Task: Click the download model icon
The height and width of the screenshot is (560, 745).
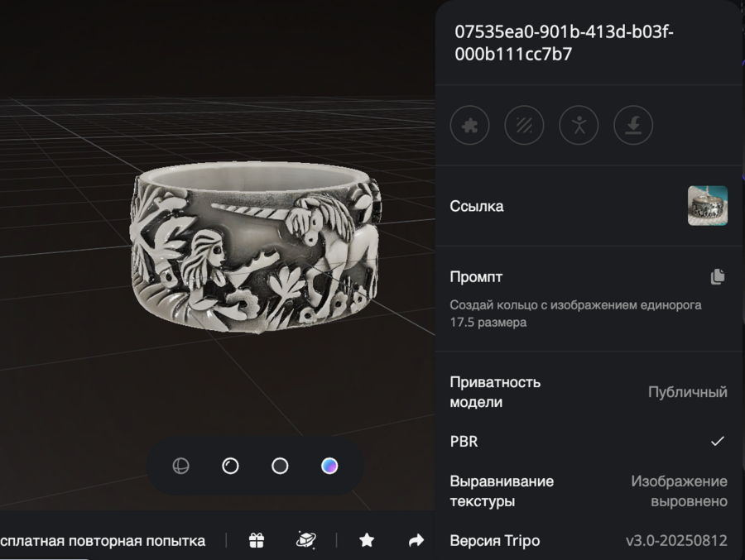Action: [633, 126]
